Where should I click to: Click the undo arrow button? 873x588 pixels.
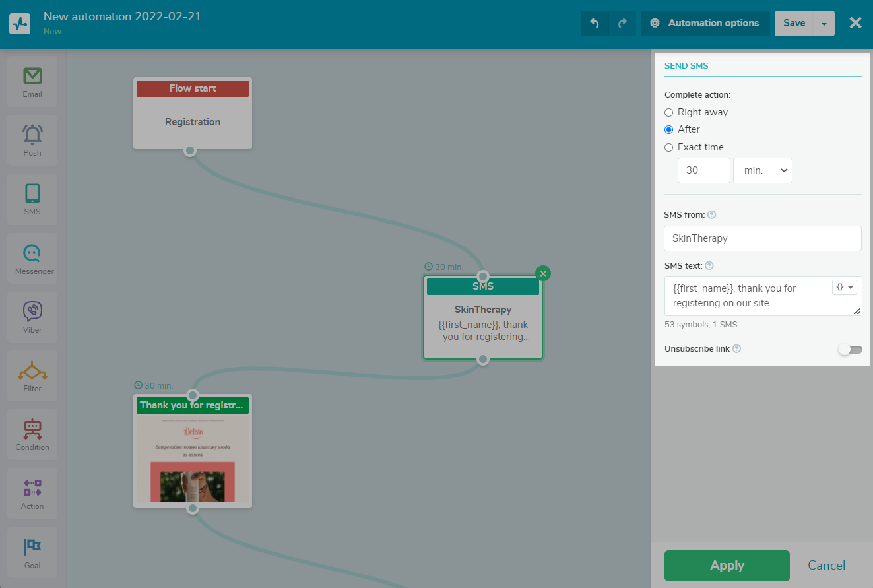point(595,23)
